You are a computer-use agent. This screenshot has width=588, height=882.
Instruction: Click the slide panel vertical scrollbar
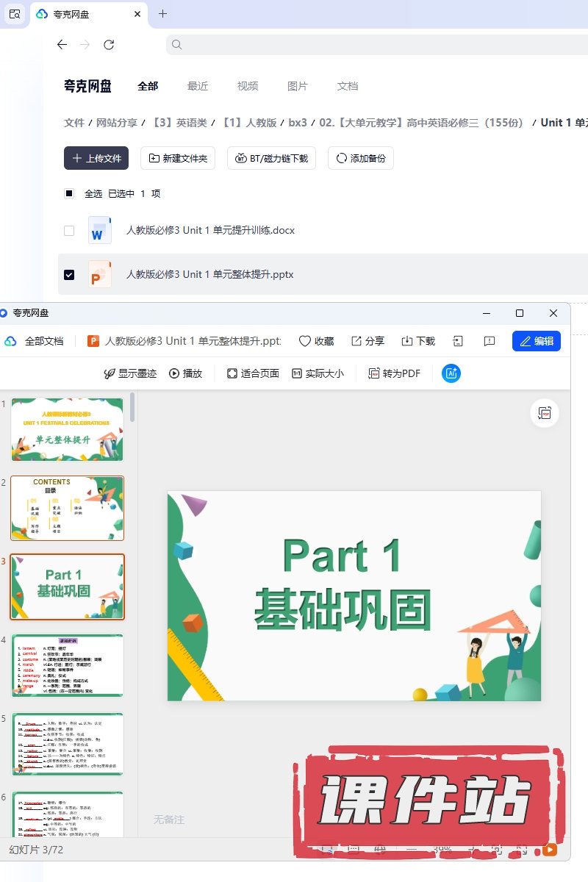coord(132,409)
